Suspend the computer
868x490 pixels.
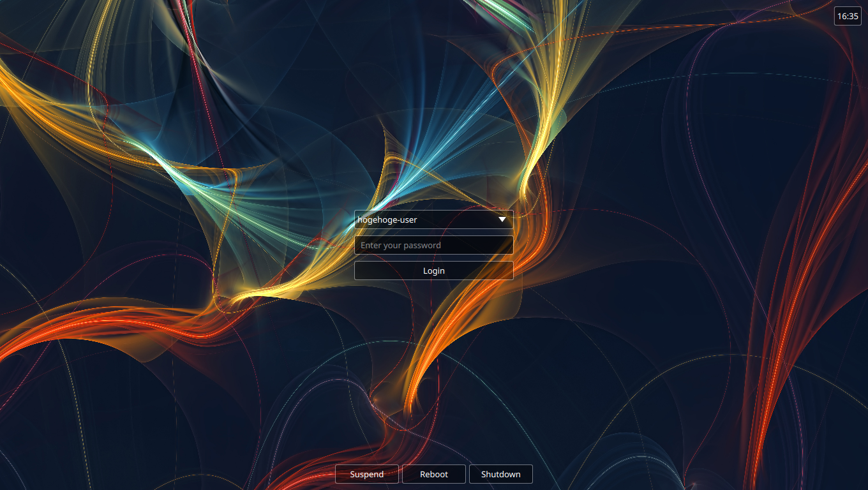(367, 474)
